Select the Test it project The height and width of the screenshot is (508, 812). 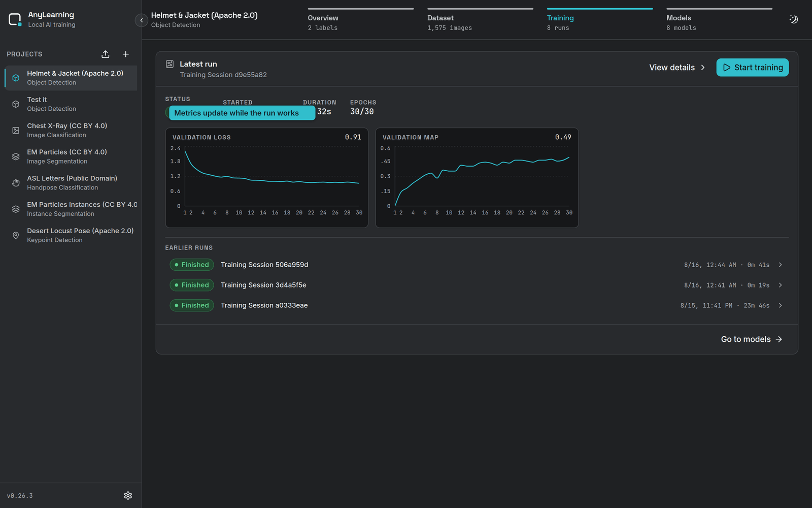pyautogui.click(x=71, y=104)
